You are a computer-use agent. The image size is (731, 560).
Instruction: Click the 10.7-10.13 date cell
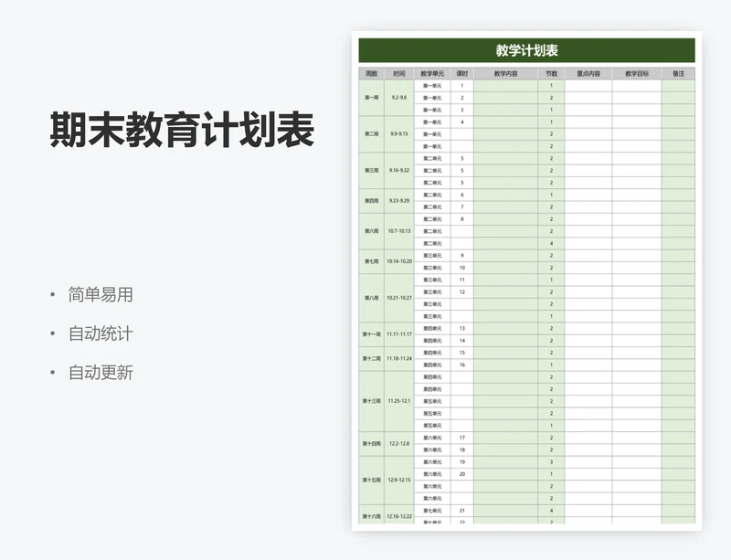[x=399, y=231]
